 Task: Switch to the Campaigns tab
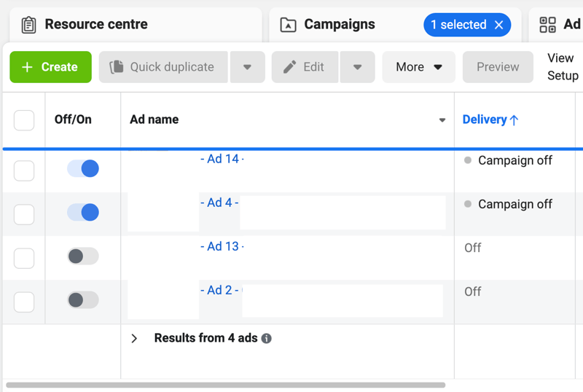[x=339, y=25]
